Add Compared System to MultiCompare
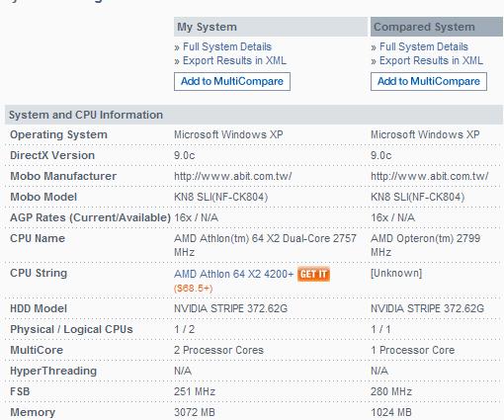 [429, 81]
